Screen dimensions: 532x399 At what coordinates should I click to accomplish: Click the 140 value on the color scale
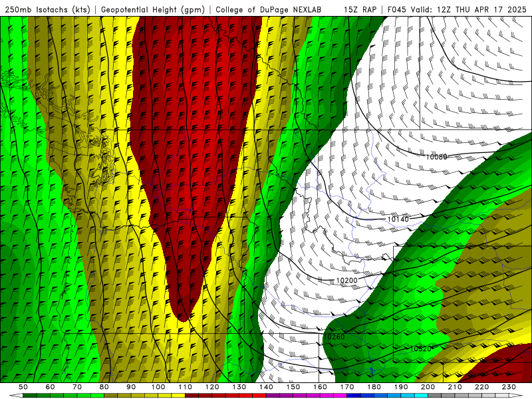coord(266,387)
